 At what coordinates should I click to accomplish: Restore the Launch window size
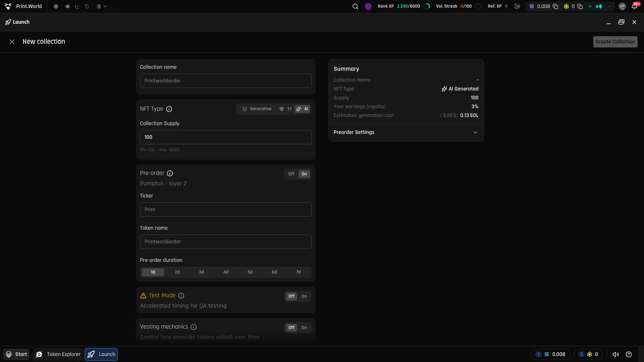click(621, 22)
